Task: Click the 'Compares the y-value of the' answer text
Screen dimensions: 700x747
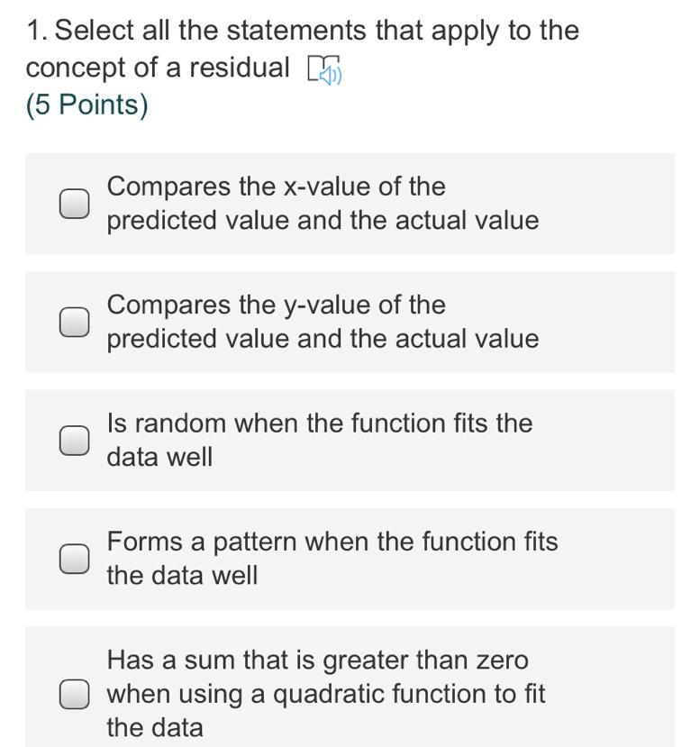Action: pyautogui.click(x=276, y=305)
